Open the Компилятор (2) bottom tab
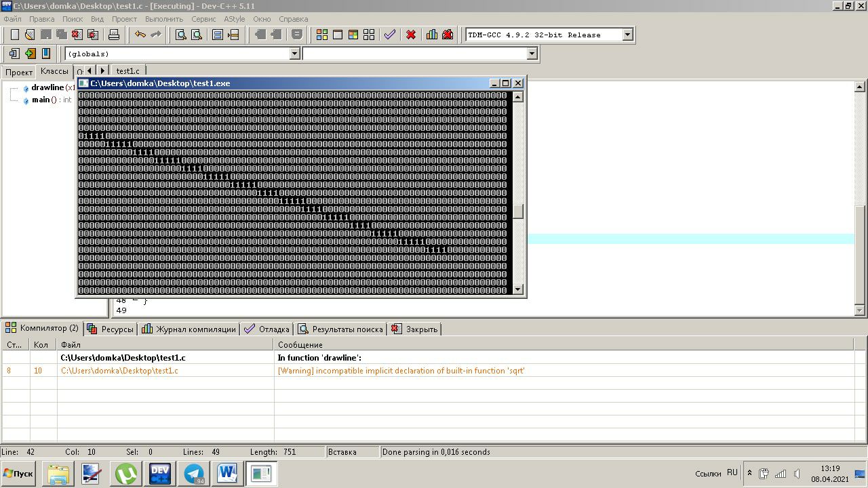 coord(42,328)
